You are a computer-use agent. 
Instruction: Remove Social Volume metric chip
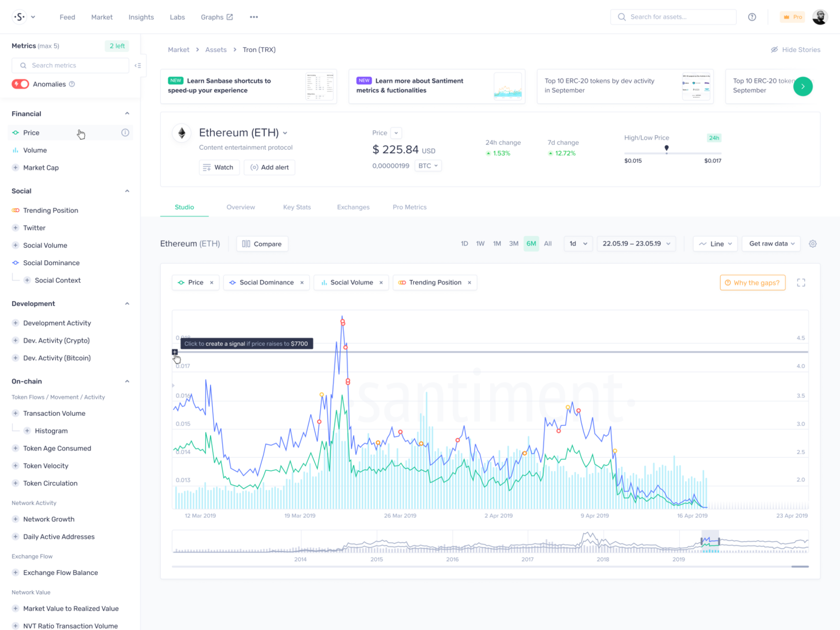pos(381,282)
